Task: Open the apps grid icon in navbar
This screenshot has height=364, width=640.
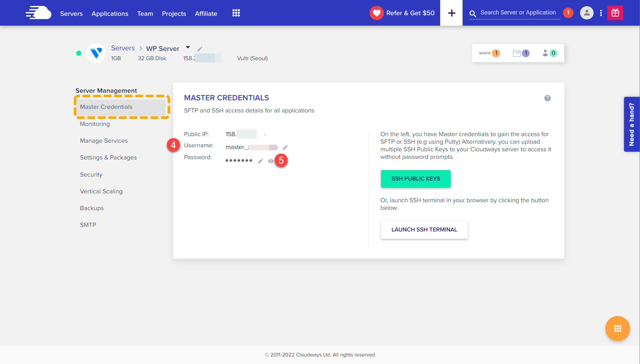Action: click(x=236, y=13)
